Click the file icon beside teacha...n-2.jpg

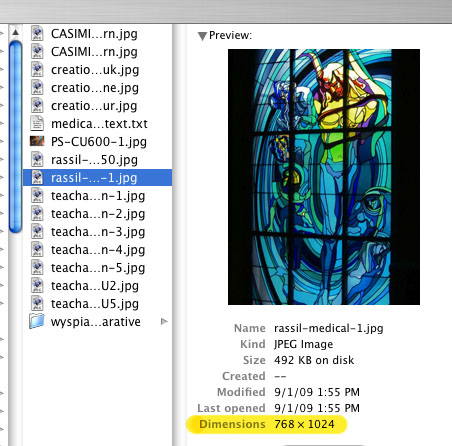(x=37, y=214)
